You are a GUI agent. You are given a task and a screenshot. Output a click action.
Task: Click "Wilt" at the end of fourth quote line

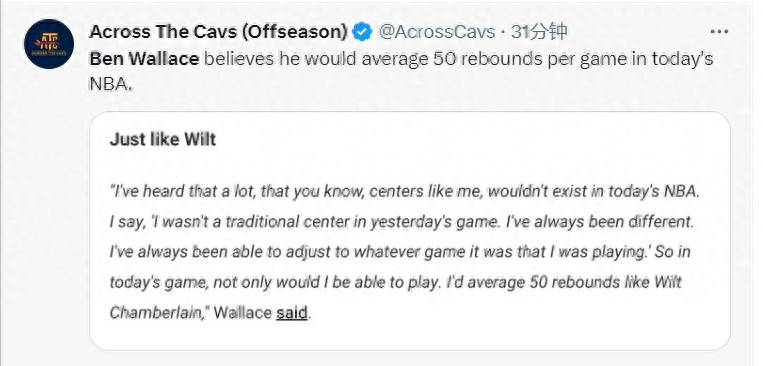pos(668,283)
